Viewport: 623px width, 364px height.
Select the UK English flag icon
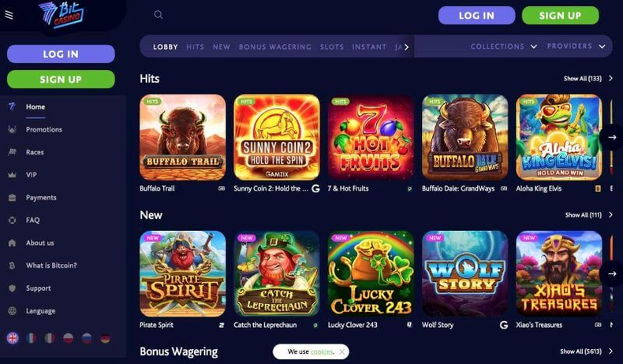click(13, 338)
